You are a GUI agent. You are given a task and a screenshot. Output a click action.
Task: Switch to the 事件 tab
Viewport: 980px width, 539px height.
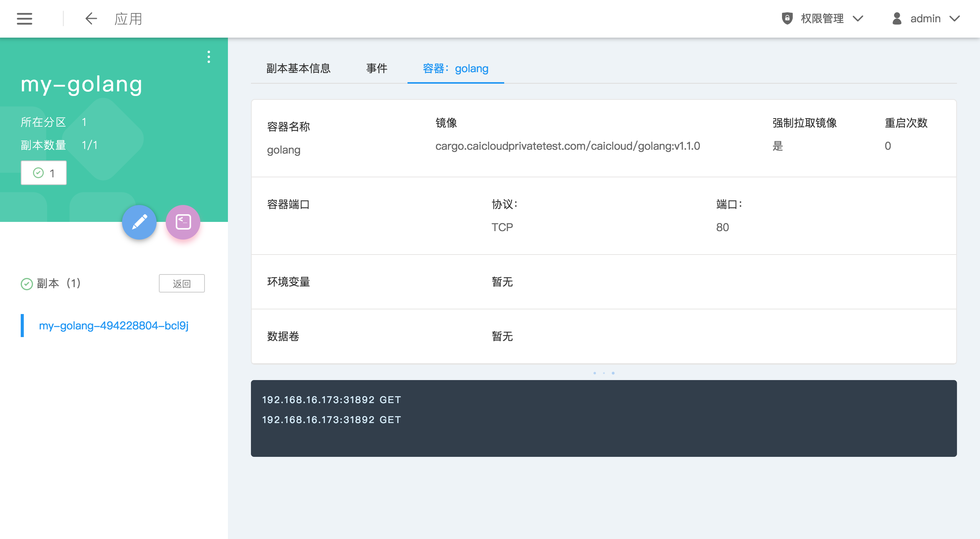(x=376, y=68)
